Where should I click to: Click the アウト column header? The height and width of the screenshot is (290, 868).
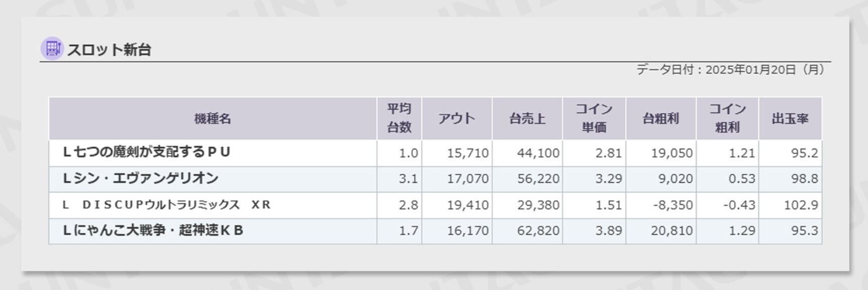(456, 119)
